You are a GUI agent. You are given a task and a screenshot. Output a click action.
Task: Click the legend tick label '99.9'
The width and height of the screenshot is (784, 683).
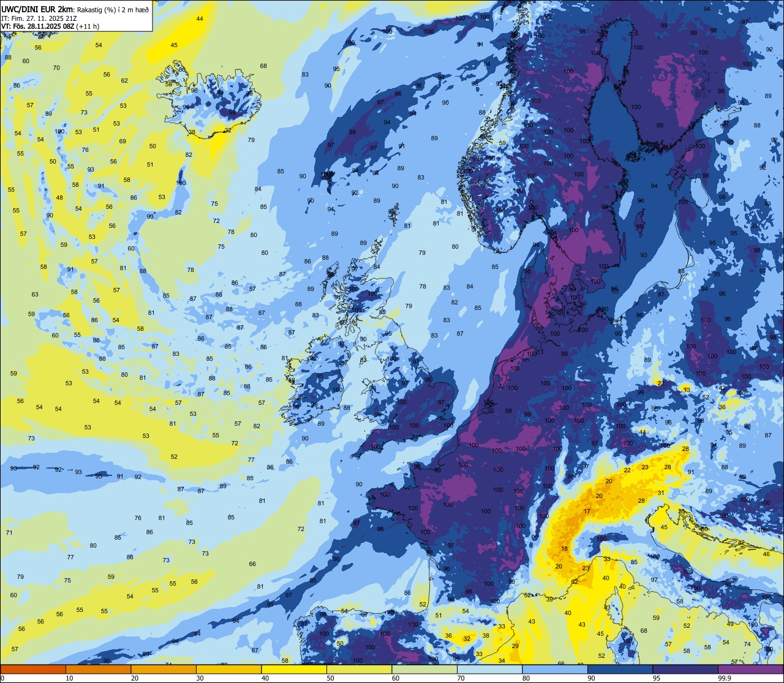click(x=725, y=678)
